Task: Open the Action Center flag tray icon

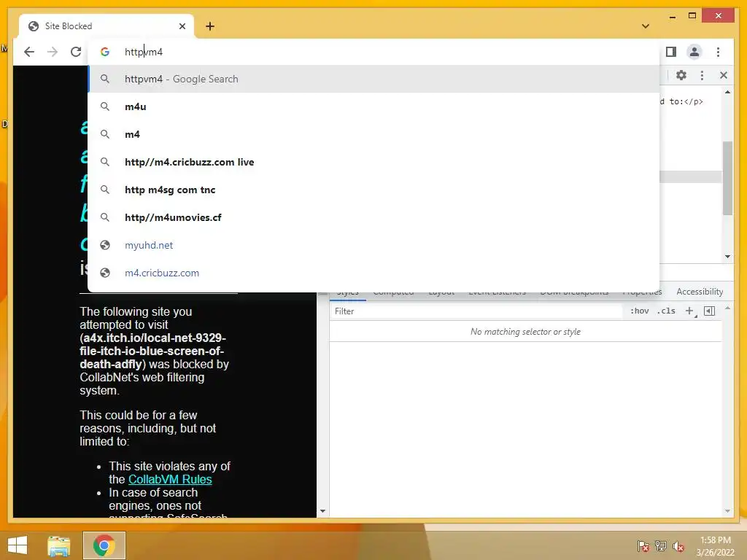Action: coord(643,546)
